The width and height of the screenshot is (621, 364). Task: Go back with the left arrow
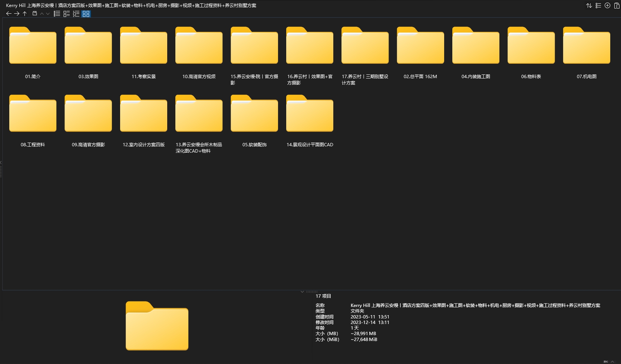9,14
